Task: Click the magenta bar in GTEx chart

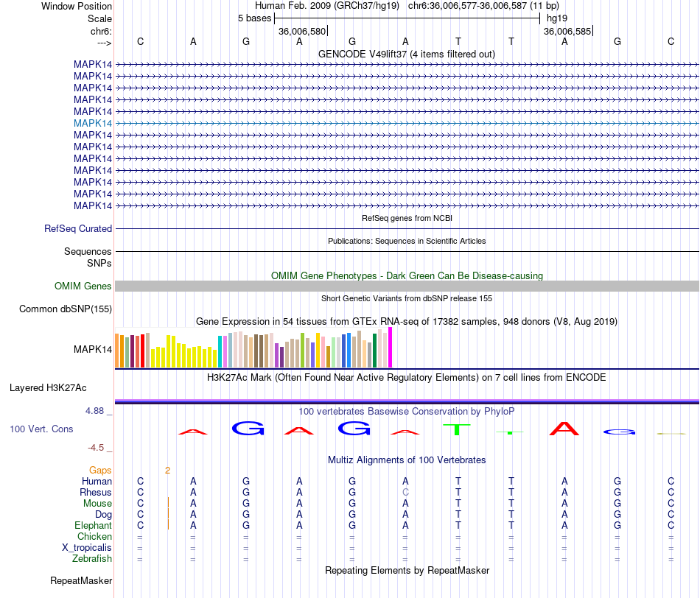Action: click(391, 348)
